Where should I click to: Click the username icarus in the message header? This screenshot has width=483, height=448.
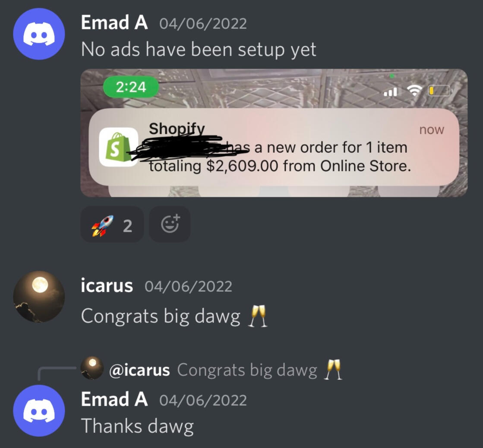107,286
